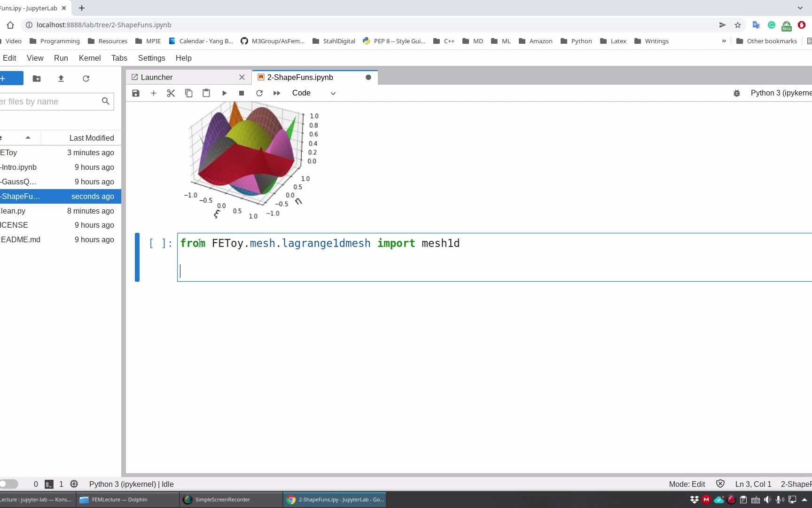Select the LICENSE file row
This screenshot has width=812, height=508.
61,225
